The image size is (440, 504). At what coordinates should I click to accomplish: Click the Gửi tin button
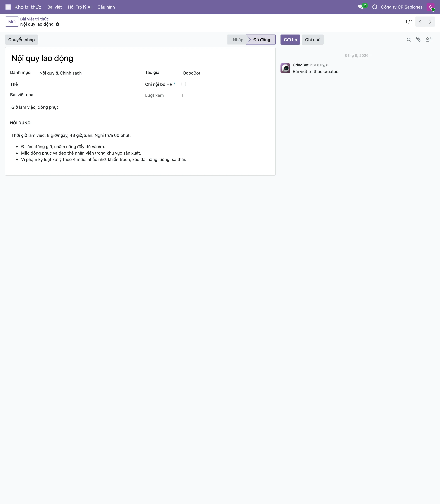click(x=290, y=40)
